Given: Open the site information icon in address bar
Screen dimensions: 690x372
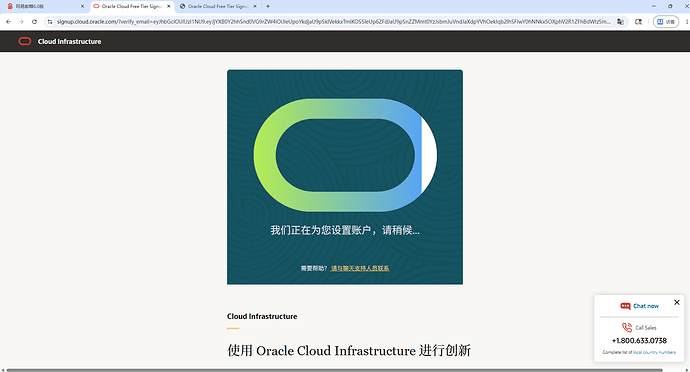Looking at the screenshot, I should [50, 22].
